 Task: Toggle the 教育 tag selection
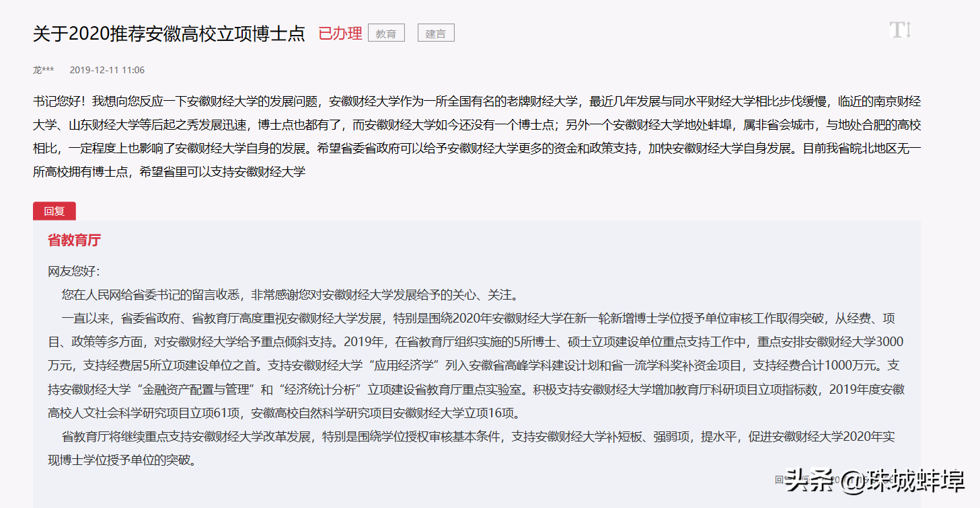385,32
